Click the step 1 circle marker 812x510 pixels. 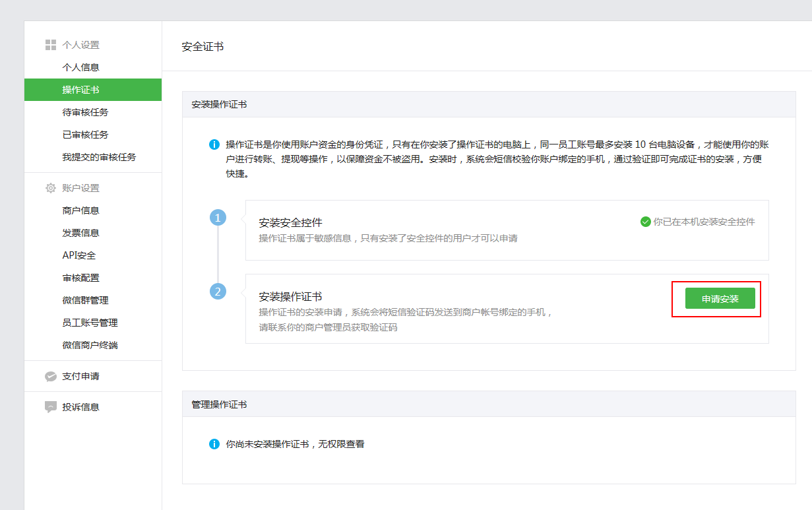pyautogui.click(x=218, y=218)
